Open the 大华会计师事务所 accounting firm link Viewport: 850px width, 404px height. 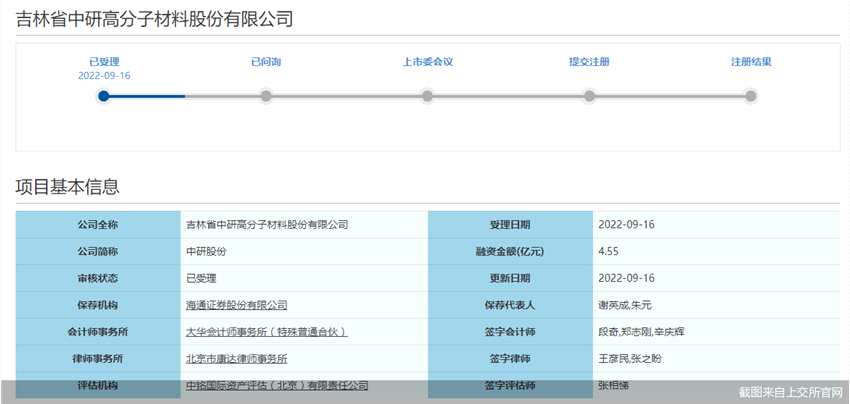(267, 332)
